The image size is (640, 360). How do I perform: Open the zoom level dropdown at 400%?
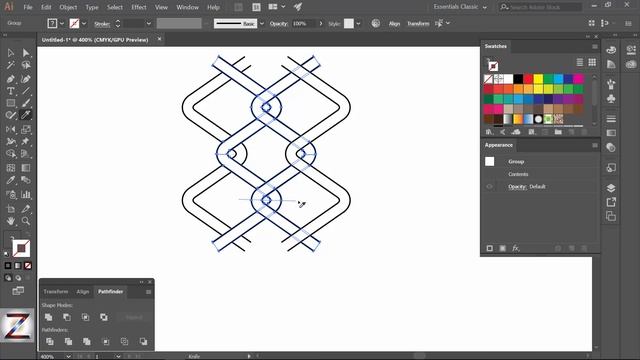[x=69, y=356]
